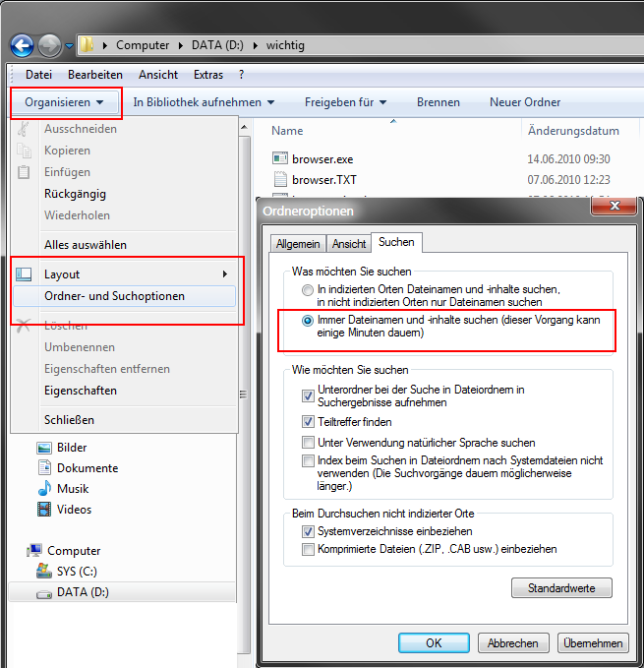Click the Videos library icon
Screen dimensions: 644x668
[x=44, y=509]
